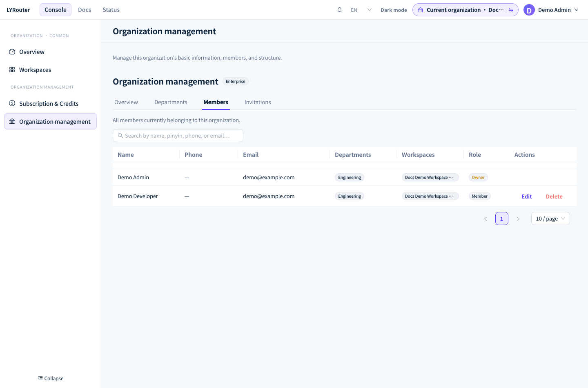The width and height of the screenshot is (588, 388).
Task: Click the notification bell icon
Action: coord(339,10)
